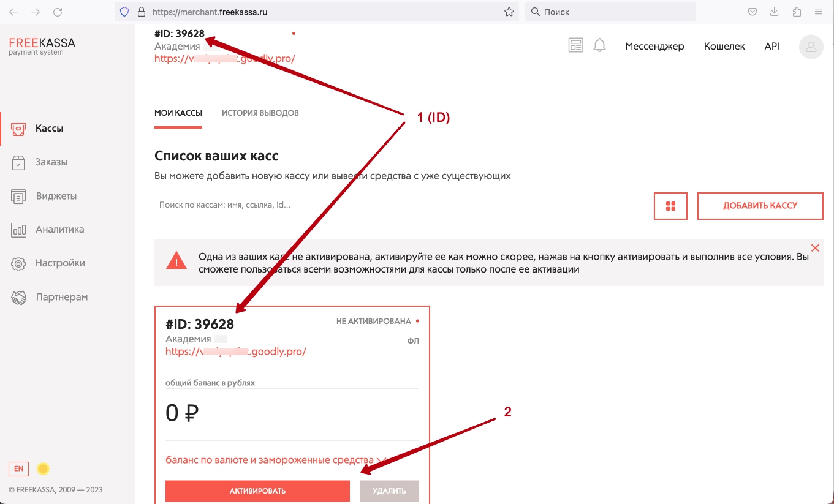Open the user profile avatar
Screen dimensions: 834x504
811,47
